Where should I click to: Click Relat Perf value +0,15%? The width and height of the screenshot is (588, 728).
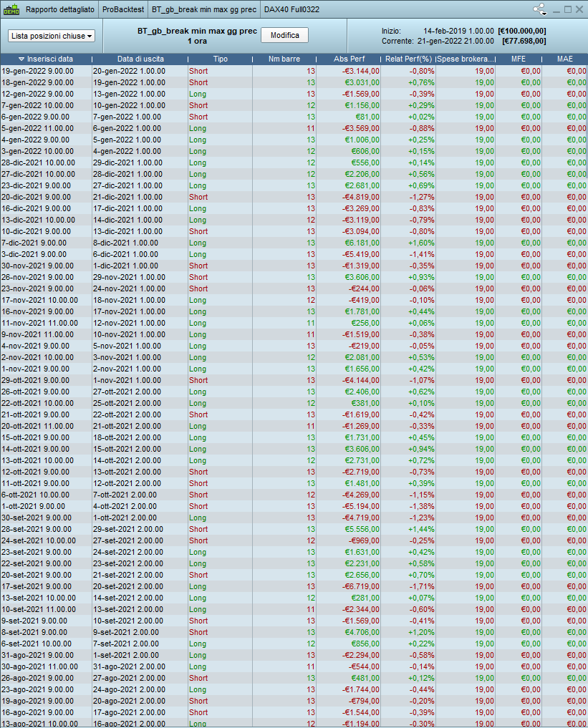coord(421,151)
